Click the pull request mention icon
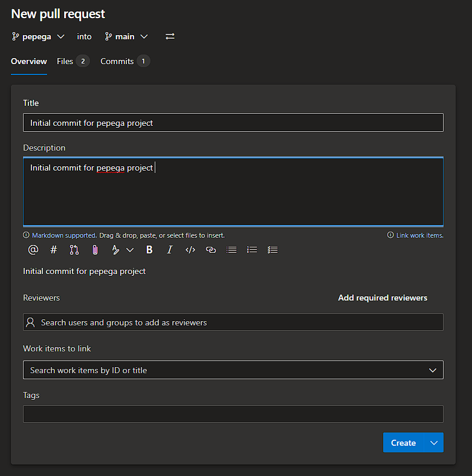The height and width of the screenshot is (476, 472). (x=74, y=250)
